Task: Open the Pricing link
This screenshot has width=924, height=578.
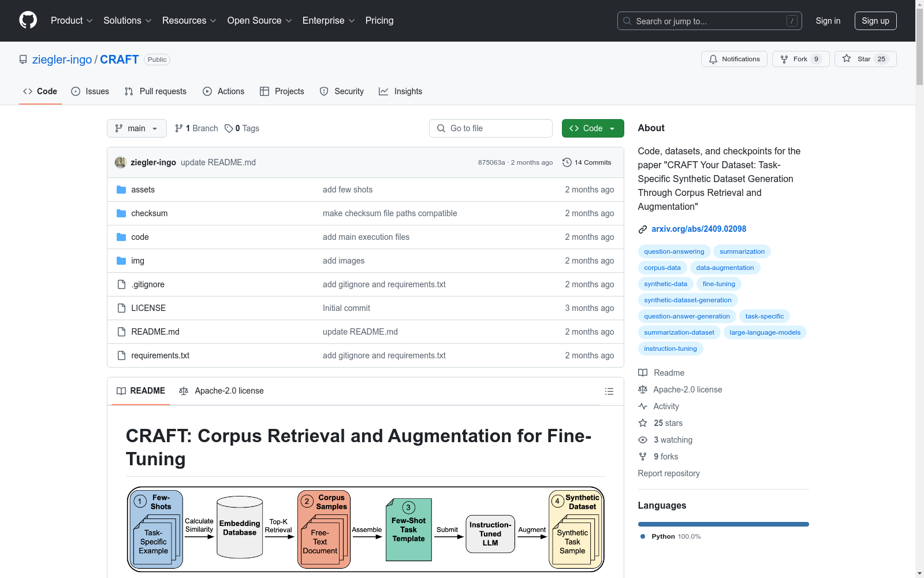Action: coord(379,20)
